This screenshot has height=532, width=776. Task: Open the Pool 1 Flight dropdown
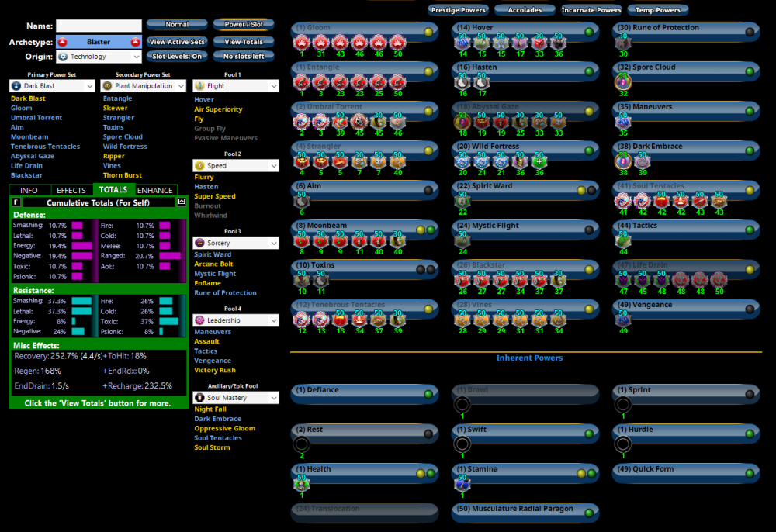coord(235,86)
